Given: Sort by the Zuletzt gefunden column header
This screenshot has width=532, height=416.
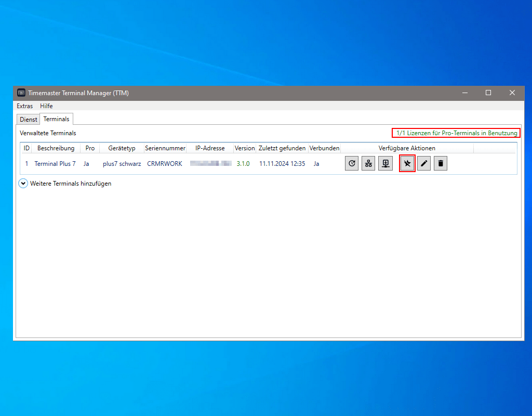Looking at the screenshot, I should (x=282, y=148).
